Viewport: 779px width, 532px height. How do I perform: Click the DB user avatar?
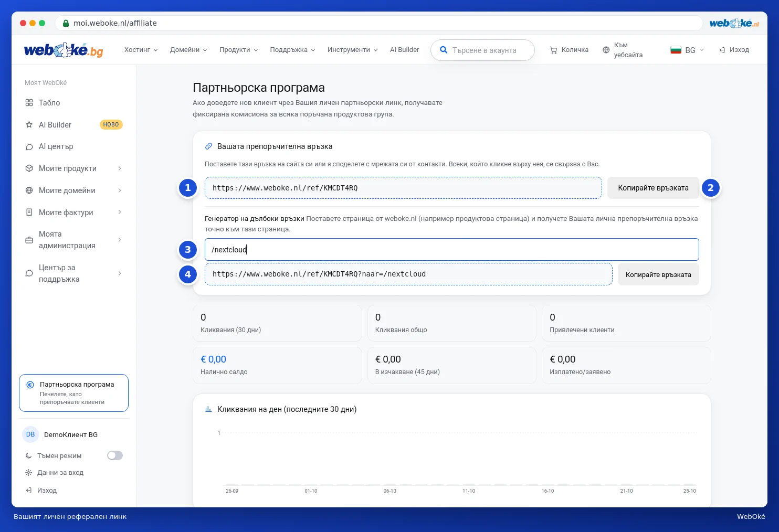pos(30,434)
